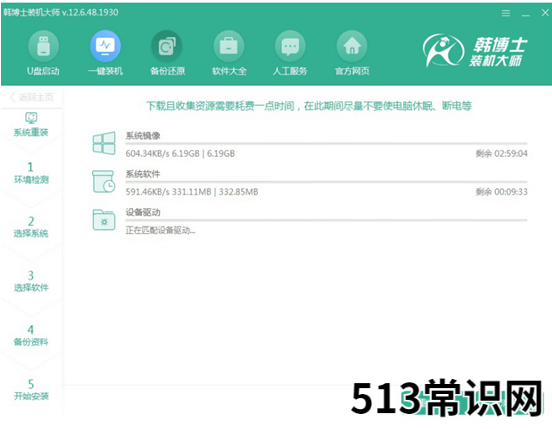
Task: Click the 设备驱动 label
Action: 143,212
